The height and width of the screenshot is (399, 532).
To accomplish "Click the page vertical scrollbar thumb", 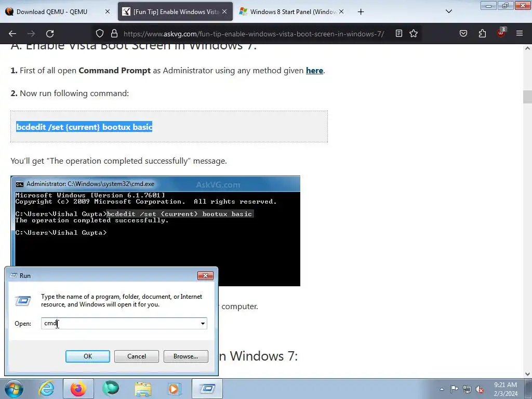I will coord(528,97).
